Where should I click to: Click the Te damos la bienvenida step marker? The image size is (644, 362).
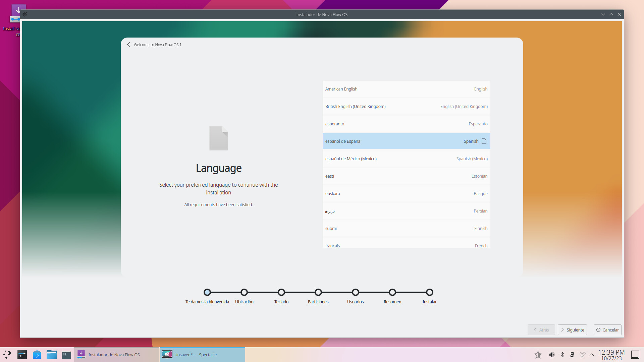pos(207,292)
